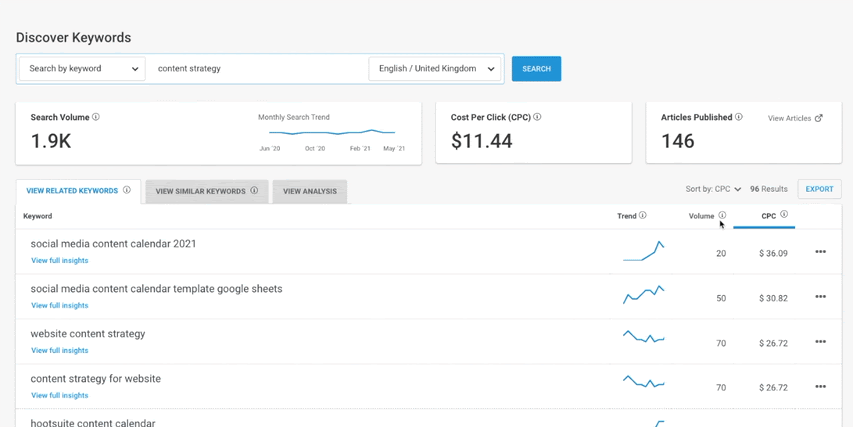The width and height of the screenshot is (853, 427).
Task: Click info icon next to Articles Published
Action: point(739,117)
